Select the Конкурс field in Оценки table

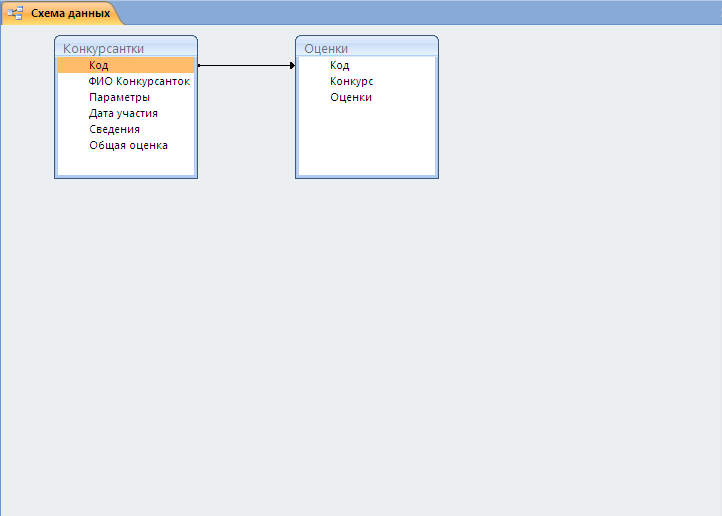(x=367, y=81)
